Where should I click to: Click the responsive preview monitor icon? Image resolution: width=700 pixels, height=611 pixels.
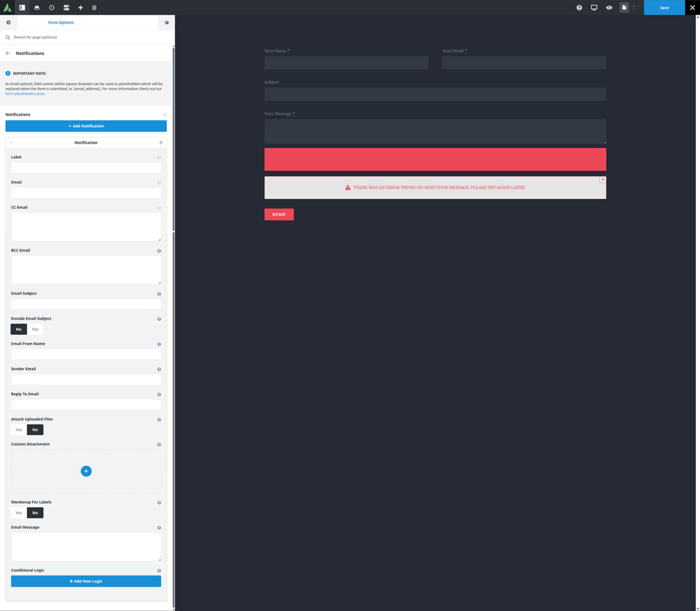[594, 8]
